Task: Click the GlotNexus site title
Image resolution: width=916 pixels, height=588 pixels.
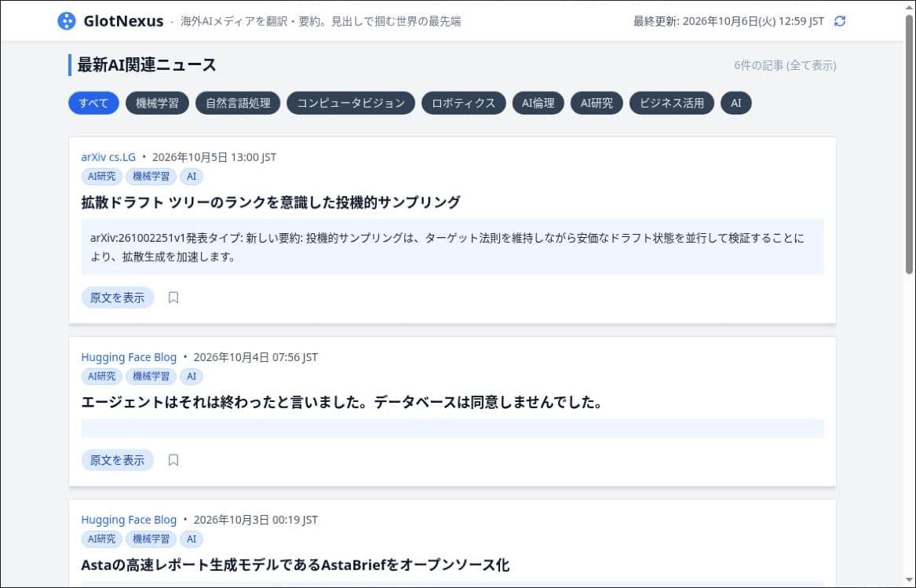Action: tap(123, 21)
